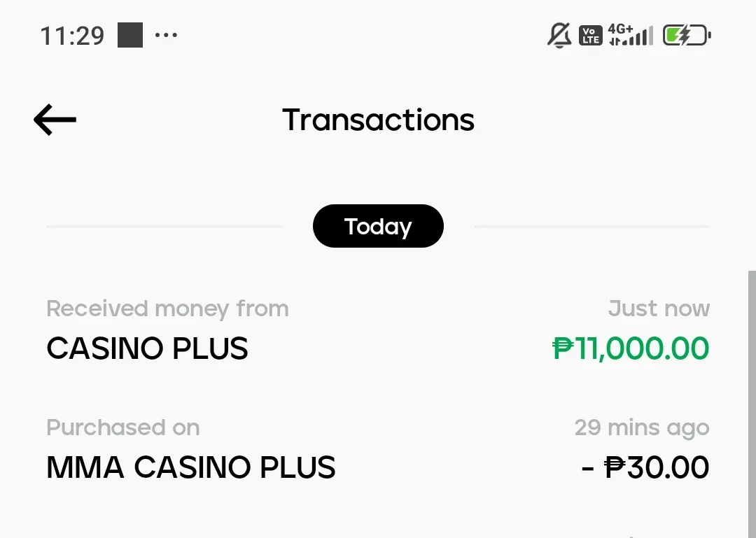The image size is (756, 538).
Task: Tap the three-dot status bar overflow
Action: pos(167,35)
